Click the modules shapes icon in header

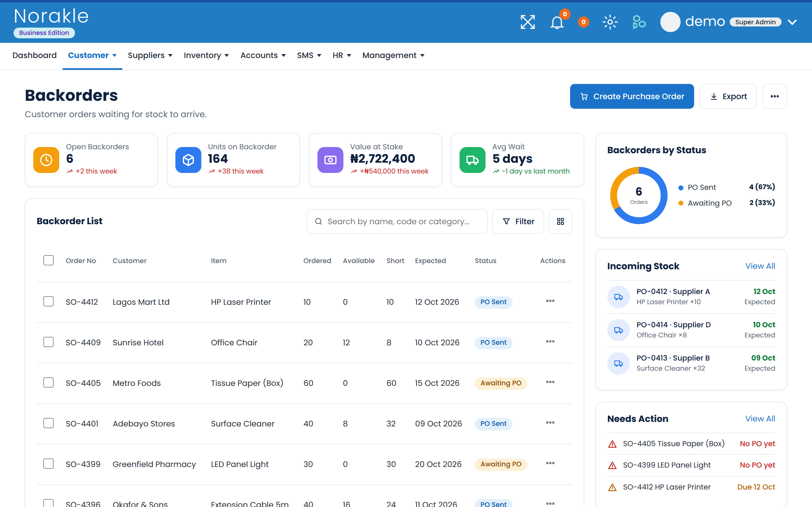click(x=639, y=22)
